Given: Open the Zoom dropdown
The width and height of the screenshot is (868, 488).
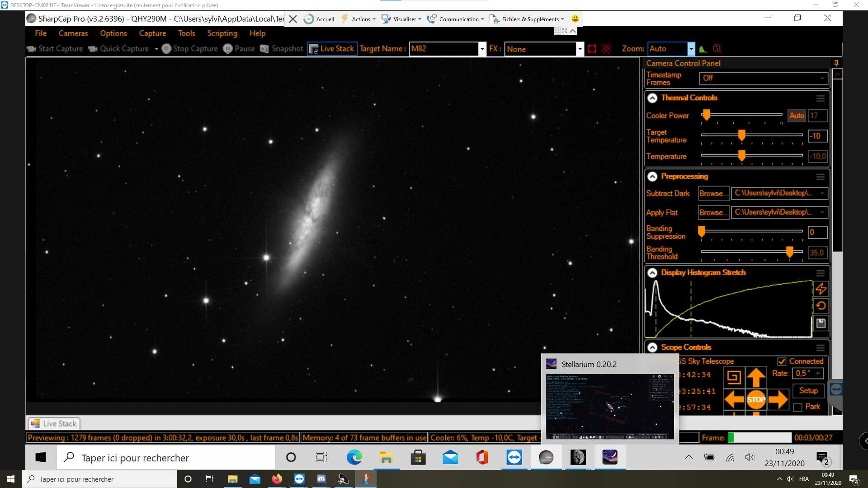Looking at the screenshot, I should [x=691, y=49].
